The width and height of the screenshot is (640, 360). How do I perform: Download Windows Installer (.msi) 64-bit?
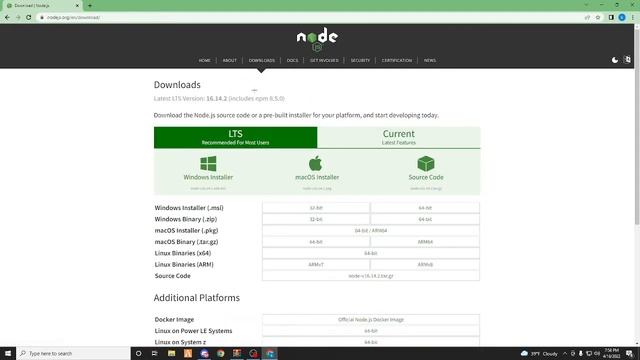(425, 208)
